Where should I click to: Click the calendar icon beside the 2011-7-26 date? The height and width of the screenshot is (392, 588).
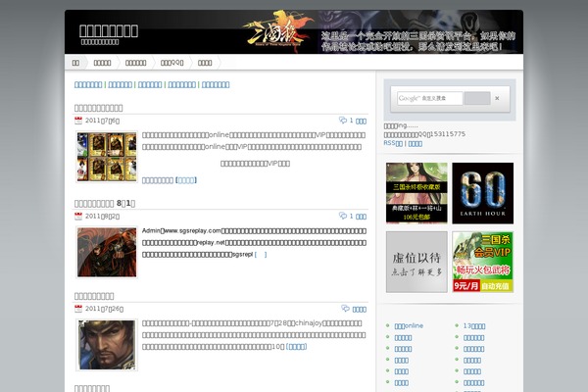click(x=78, y=309)
